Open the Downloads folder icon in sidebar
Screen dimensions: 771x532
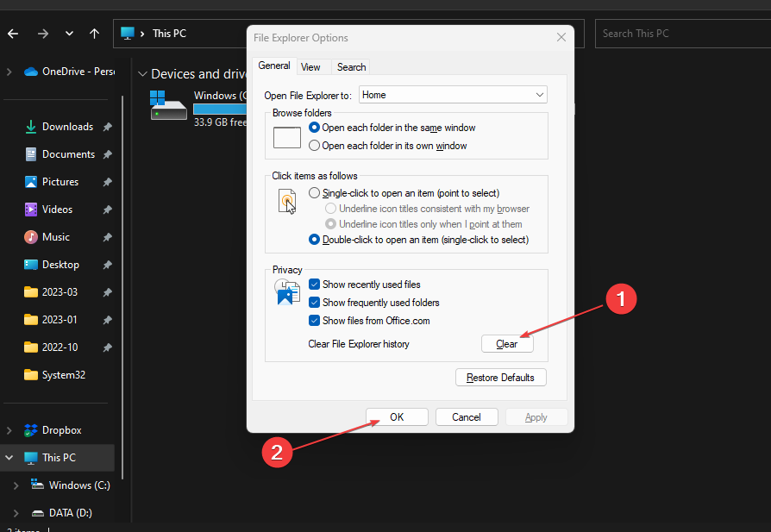tap(30, 127)
